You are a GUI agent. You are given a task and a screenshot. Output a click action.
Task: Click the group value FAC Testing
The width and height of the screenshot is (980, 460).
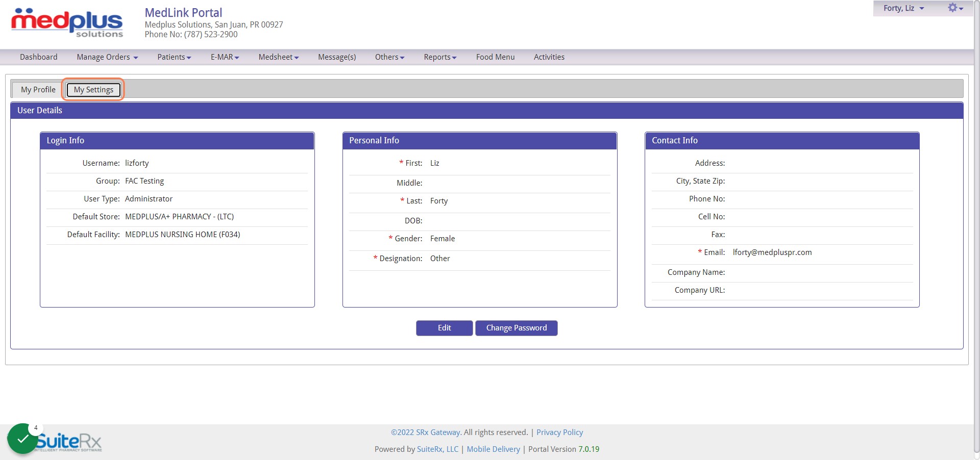(144, 181)
